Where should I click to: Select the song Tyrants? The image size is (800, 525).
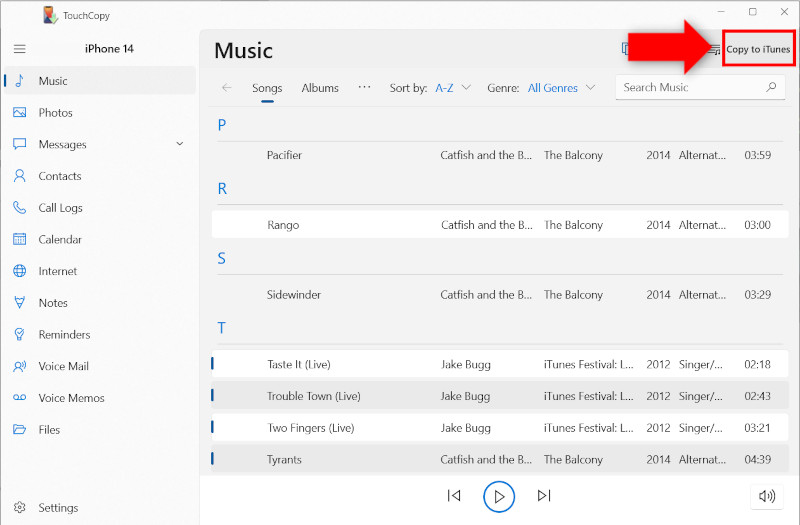(x=500, y=459)
